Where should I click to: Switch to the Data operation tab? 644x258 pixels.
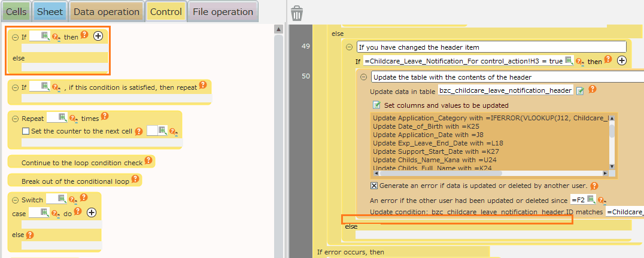click(x=107, y=12)
